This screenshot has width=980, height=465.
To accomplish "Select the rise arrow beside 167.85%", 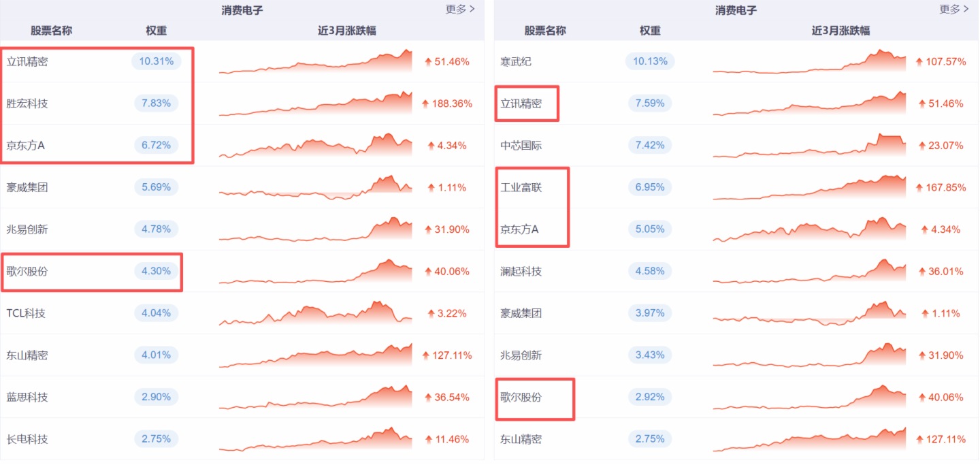I will click(x=919, y=187).
